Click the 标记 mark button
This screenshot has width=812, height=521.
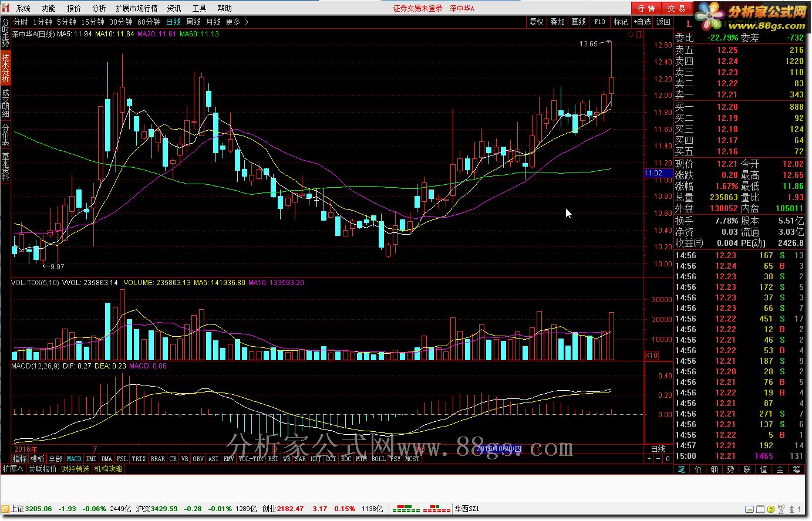click(621, 22)
